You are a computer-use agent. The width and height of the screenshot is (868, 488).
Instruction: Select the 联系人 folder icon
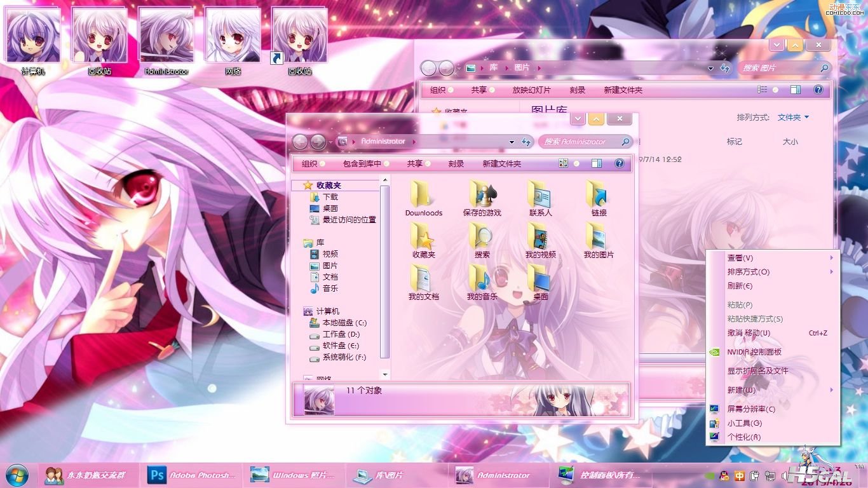pyautogui.click(x=540, y=198)
